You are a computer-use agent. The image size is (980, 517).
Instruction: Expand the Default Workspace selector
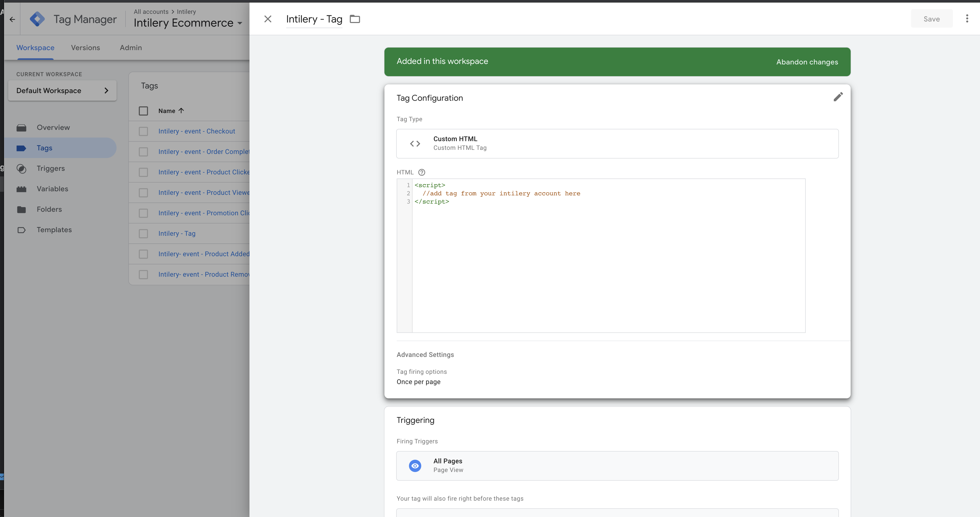[x=62, y=91]
